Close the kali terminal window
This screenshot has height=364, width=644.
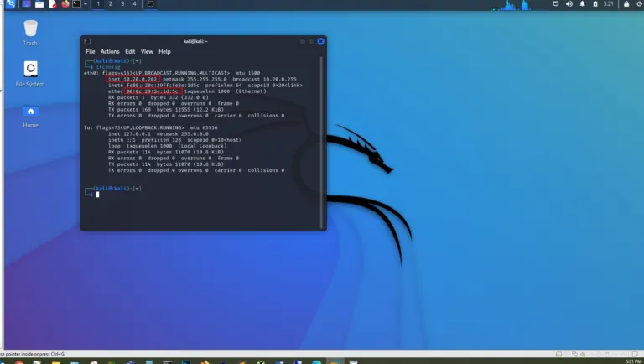pyautogui.click(x=321, y=41)
